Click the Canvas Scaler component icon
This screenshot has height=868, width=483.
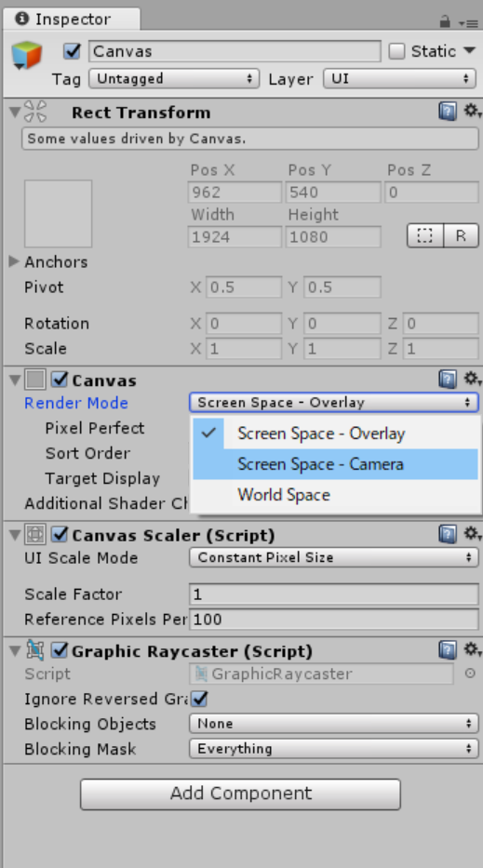(35, 535)
